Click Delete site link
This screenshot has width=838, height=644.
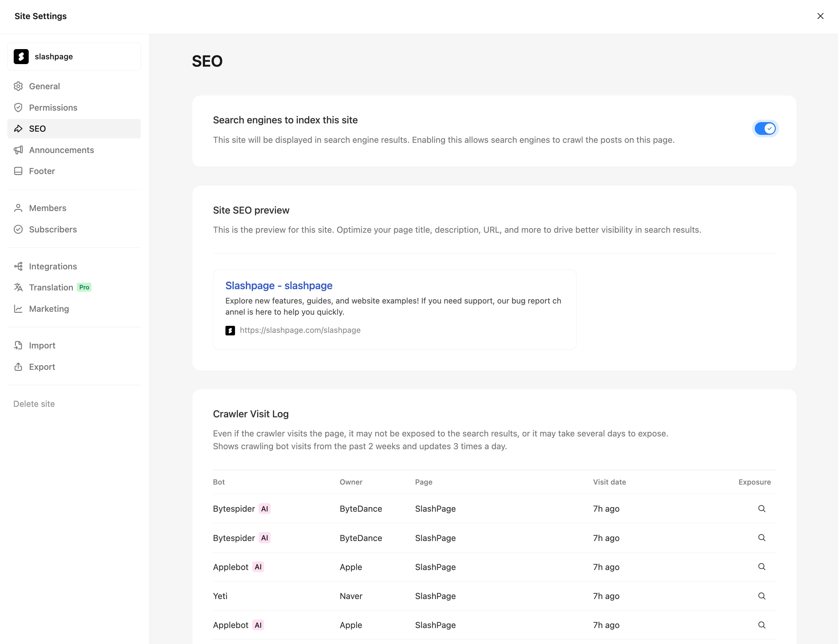tap(34, 404)
